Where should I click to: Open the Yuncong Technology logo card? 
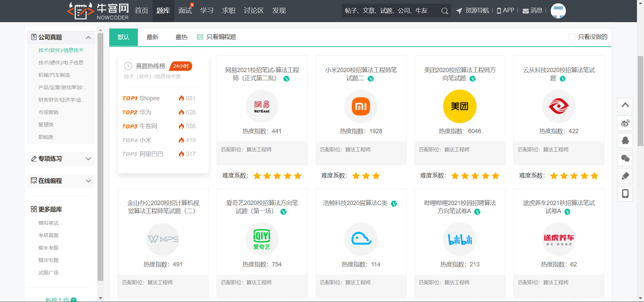(559, 106)
